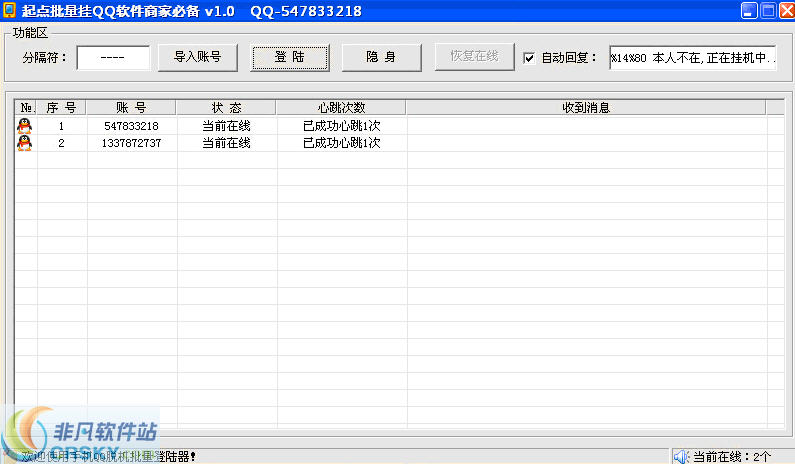
Task: Close the window
Action: tap(786, 11)
